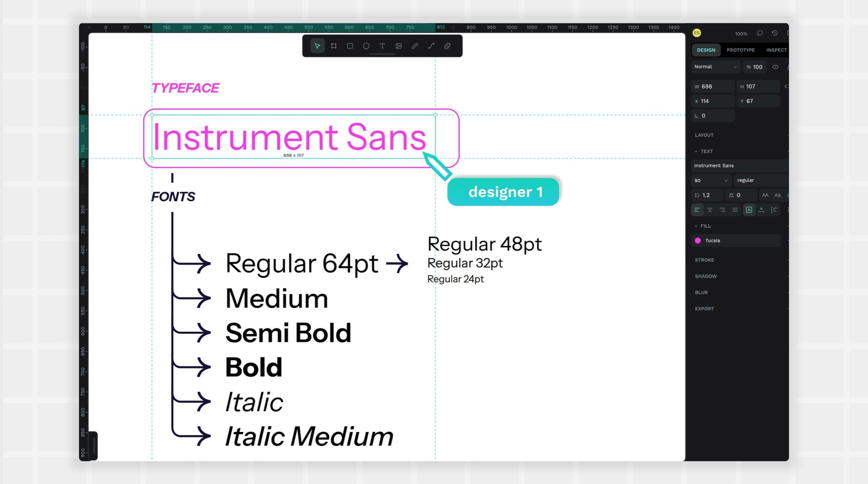This screenshot has width=868, height=484.
Task: Select the Board (frame) tool
Action: click(x=334, y=46)
